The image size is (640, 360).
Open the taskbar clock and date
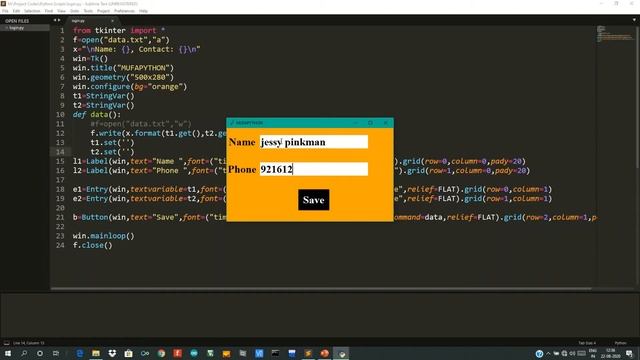[611, 353]
